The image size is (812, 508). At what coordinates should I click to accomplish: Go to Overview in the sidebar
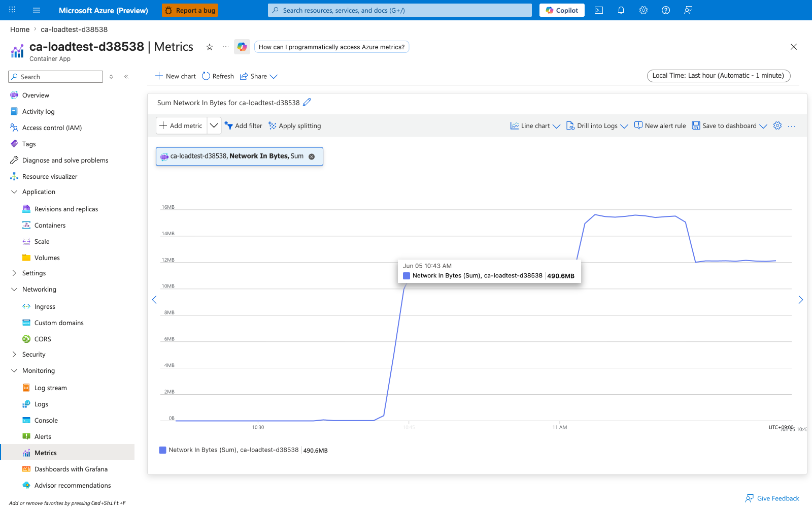click(x=36, y=95)
